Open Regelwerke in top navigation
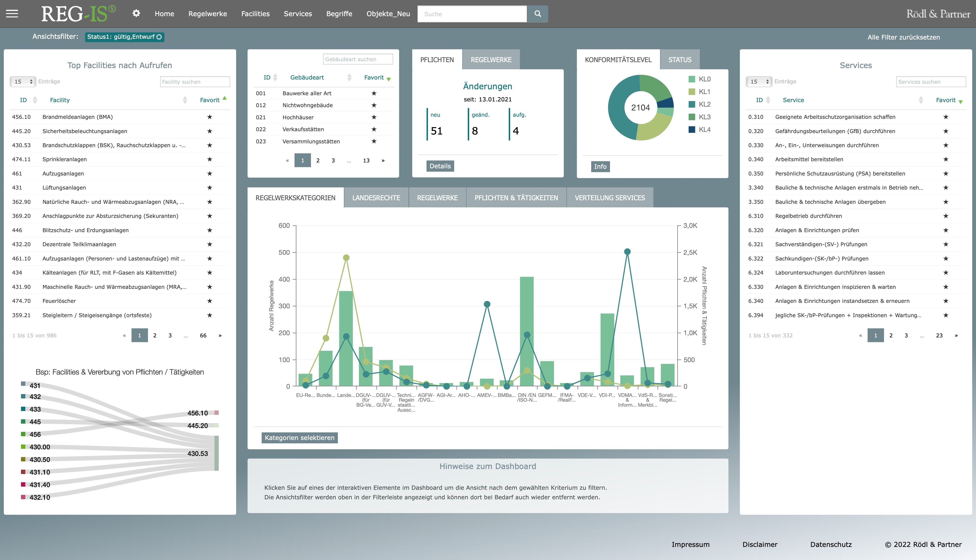The height and width of the screenshot is (560, 976). coord(208,14)
